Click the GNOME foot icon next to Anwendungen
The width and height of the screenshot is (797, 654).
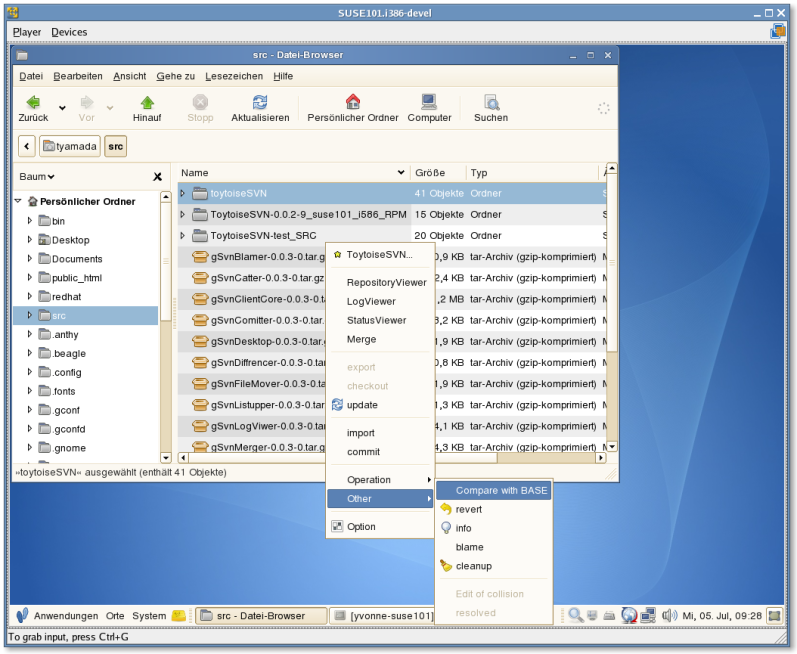[x=22, y=615]
